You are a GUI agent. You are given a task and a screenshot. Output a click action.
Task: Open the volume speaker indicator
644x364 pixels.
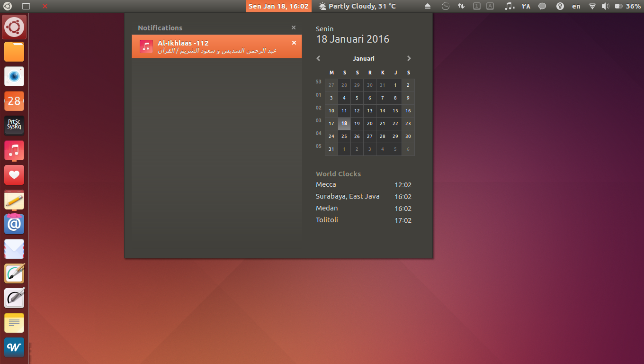(605, 6)
